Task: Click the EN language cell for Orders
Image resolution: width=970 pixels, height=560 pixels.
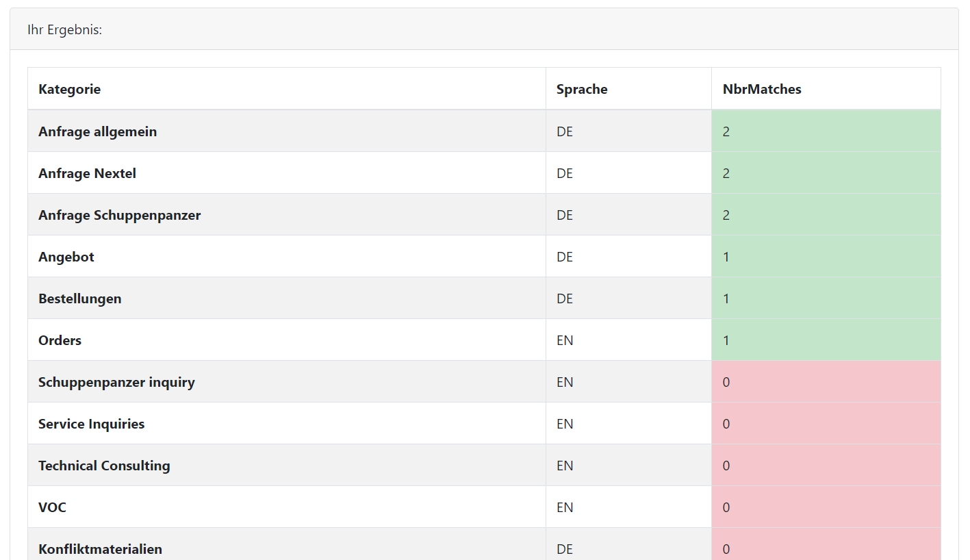Action: 565,340
